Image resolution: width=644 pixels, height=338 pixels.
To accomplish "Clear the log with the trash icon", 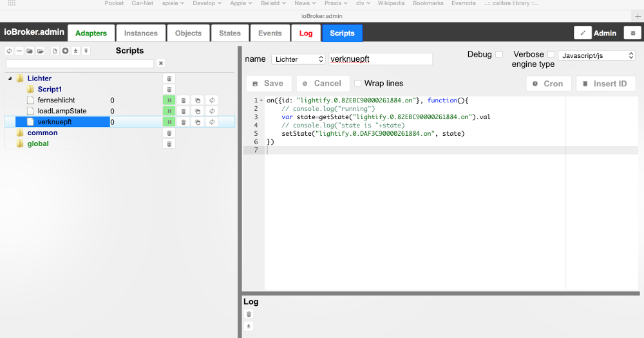I will (x=249, y=314).
